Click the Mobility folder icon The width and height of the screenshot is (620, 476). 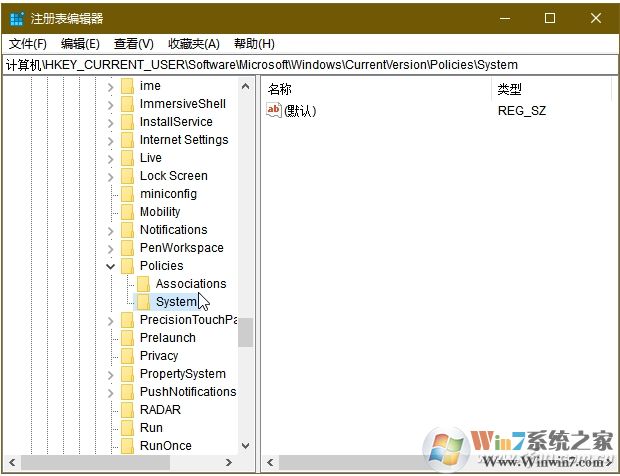click(127, 212)
